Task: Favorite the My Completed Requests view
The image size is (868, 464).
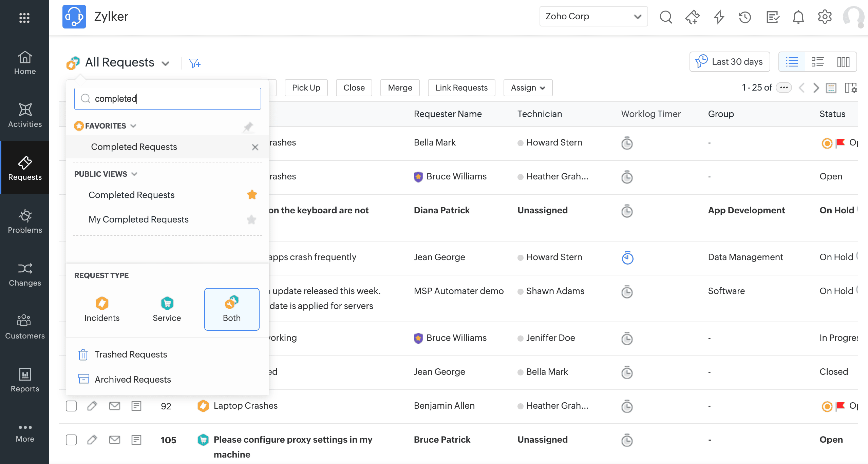Action: point(251,219)
